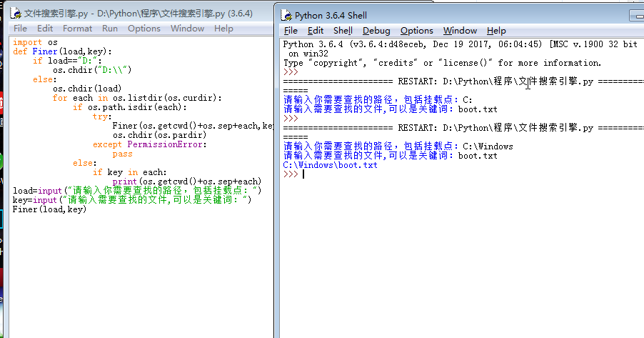Viewport: 644px width, 338px height.
Task: Open the Debug menu in Python Shell
Action: point(376,31)
